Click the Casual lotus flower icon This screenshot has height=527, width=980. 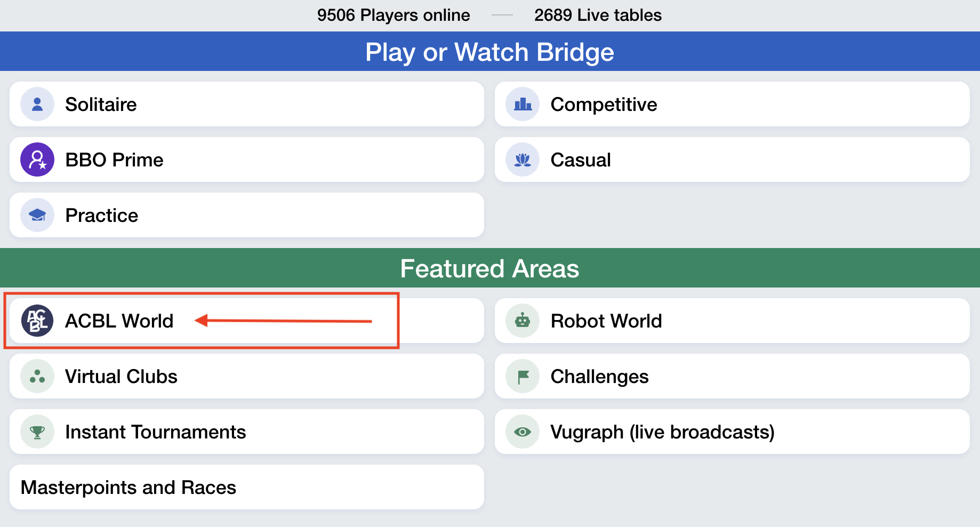coord(522,159)
